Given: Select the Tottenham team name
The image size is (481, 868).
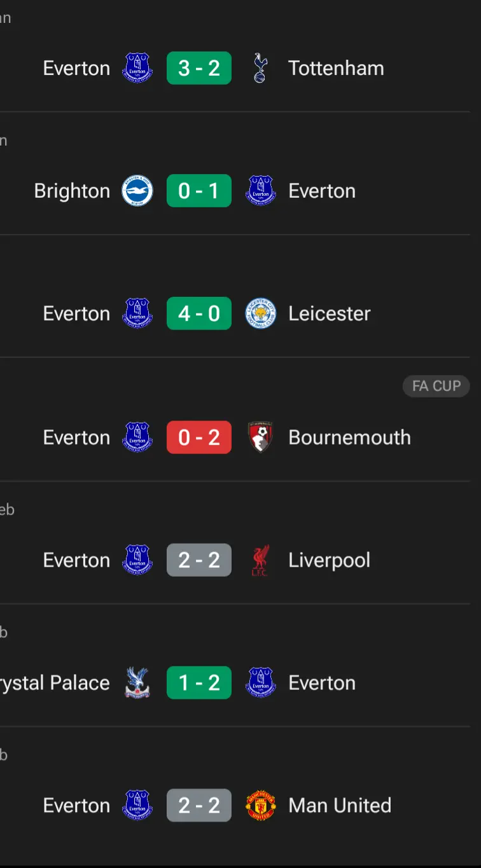Looking at the screenshot, I should coord(336,68).
